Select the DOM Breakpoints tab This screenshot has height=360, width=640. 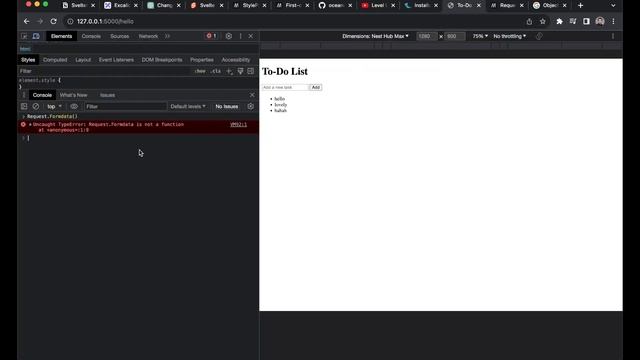[162, 60]
